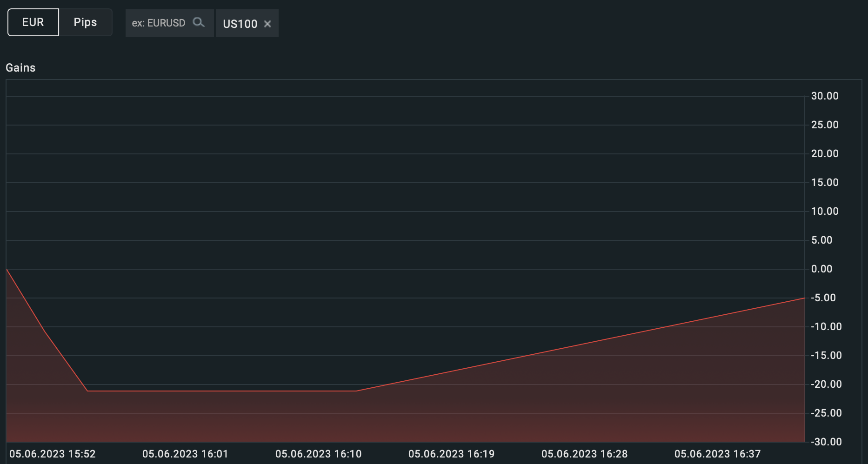Click the 10.00 axis label
868x464 pixels.
pos(825,212)
